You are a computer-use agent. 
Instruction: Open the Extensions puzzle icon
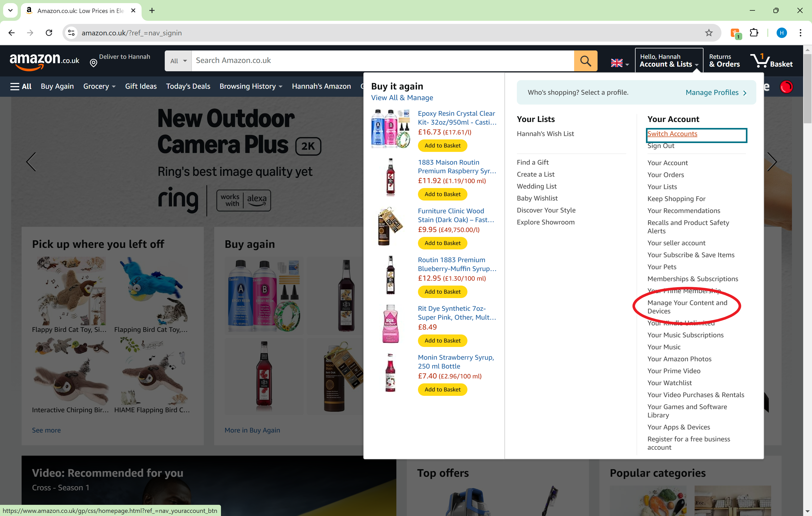click(x=754, y=33)
